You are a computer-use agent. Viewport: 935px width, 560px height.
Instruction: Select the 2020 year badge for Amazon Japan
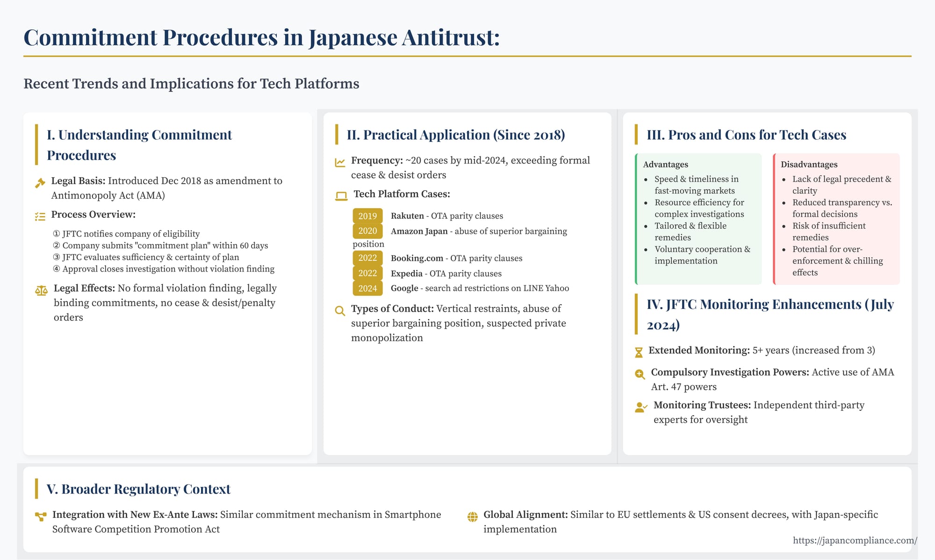(367, 231)
